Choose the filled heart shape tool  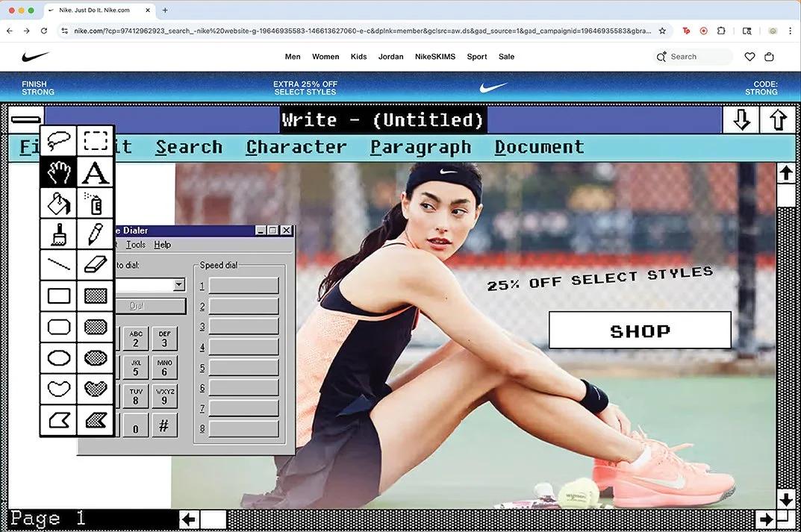pyautogui.click(x=95, y=388)
